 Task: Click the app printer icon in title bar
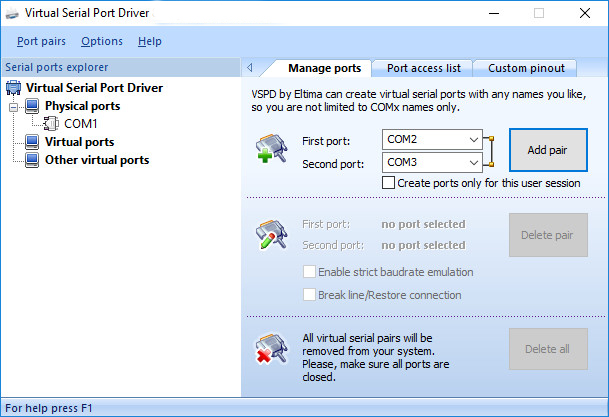12,14
